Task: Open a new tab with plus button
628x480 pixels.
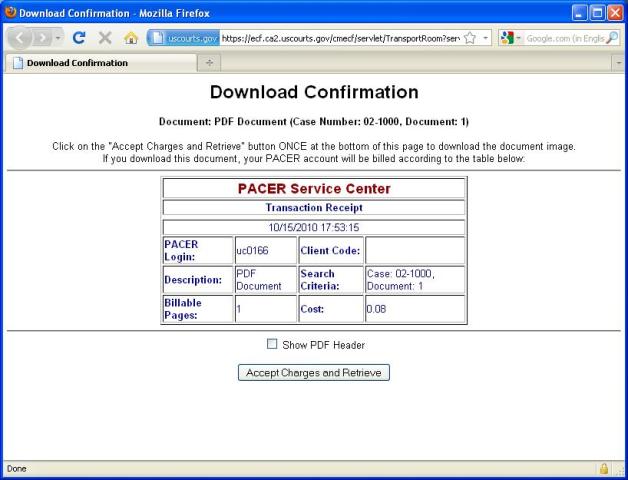Action: tap(209, 63)
